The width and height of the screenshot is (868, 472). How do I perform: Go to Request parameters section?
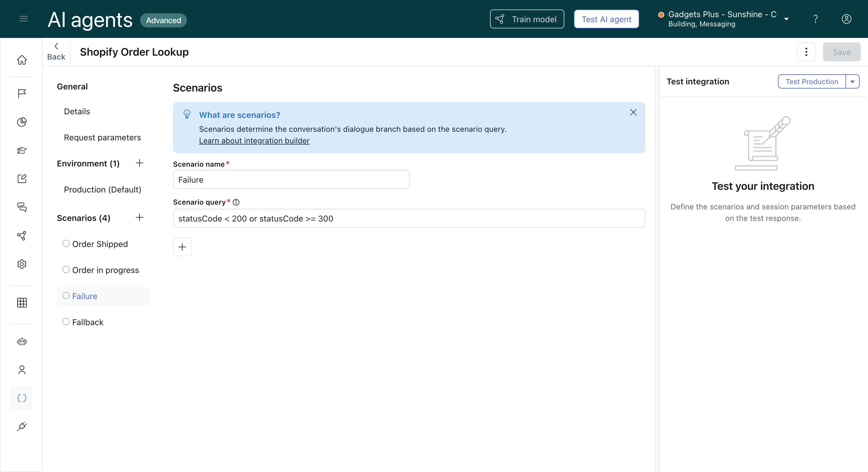pyautogui.click(x=103, y=137)
